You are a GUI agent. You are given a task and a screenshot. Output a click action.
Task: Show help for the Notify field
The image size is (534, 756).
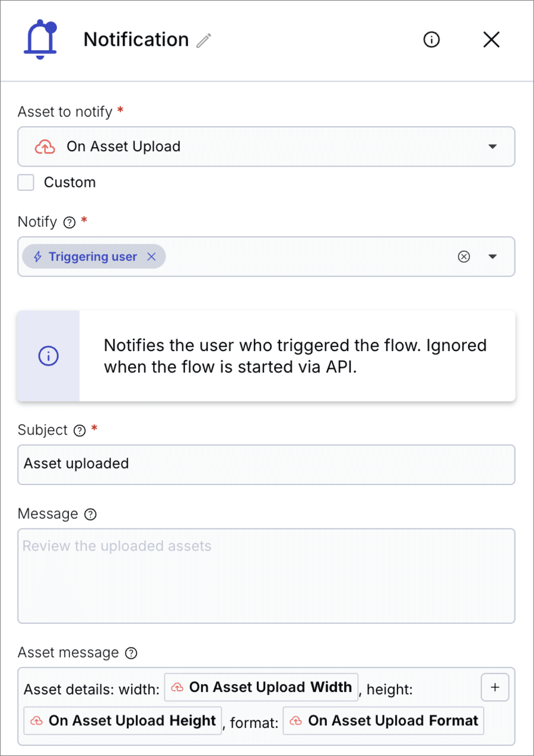click(69, 223)
